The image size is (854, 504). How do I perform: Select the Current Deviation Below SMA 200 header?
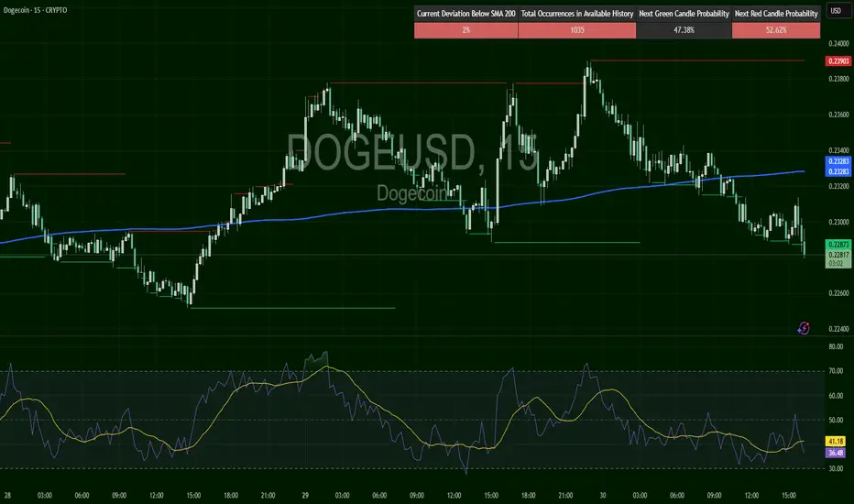[466, 14]
